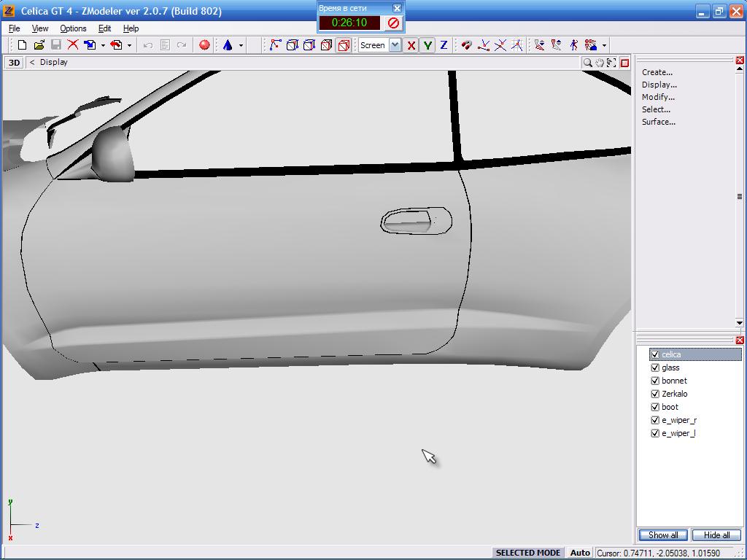Select the red cube object level icon
The width and height of the screenshot is (747, 560).
[344, 45]
